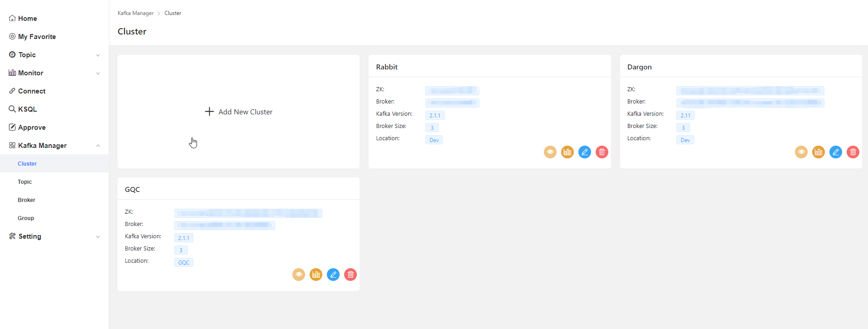Click the Monitor bar chart icon
This screenshot has height=329, width=868.
click(x=12, y=73)
